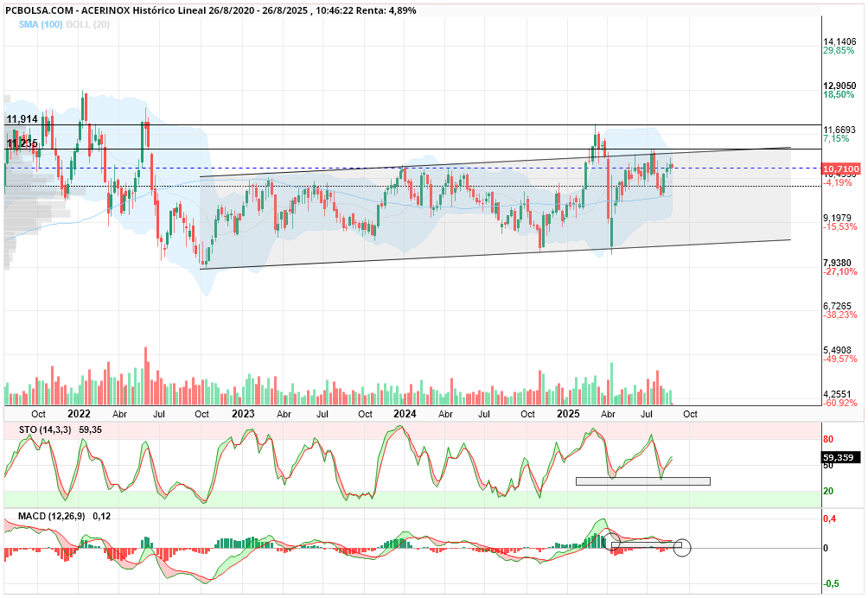Select the current price tag 10,7100
The height and width of the screenshot is (598, 868).
tap(841, 169)
